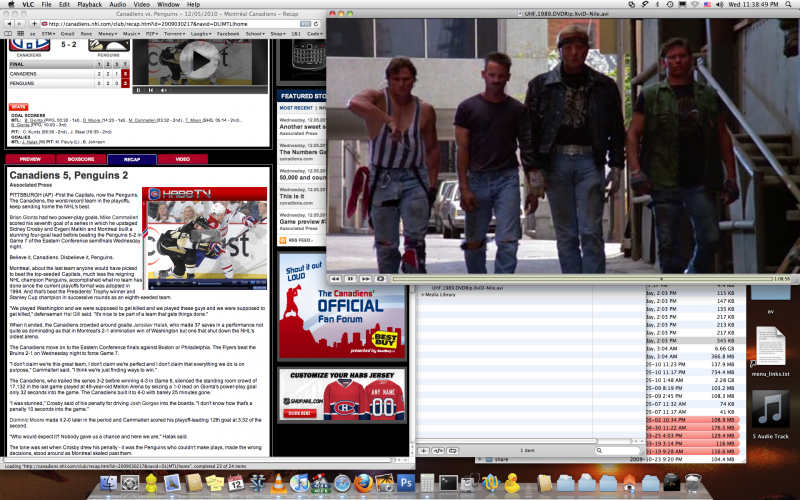Screen dimensions: 800x500
Task: Open Top Sites grid icon
Action: coord(20,34)
